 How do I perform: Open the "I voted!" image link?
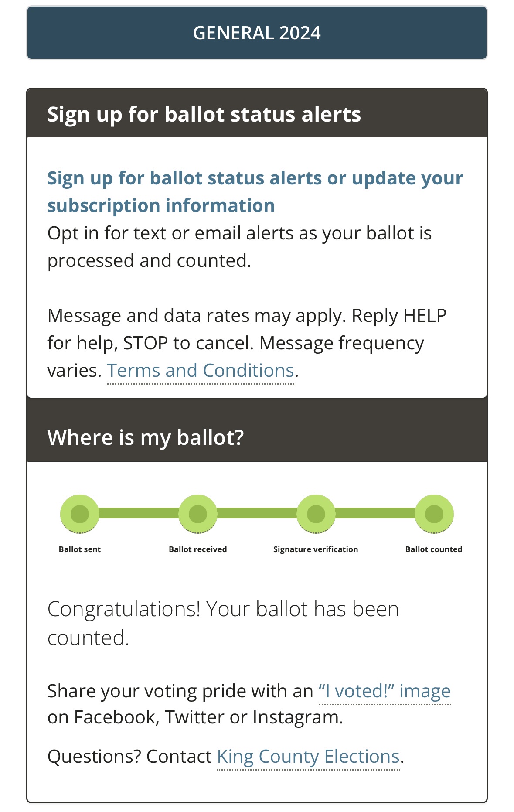[385, 691]
